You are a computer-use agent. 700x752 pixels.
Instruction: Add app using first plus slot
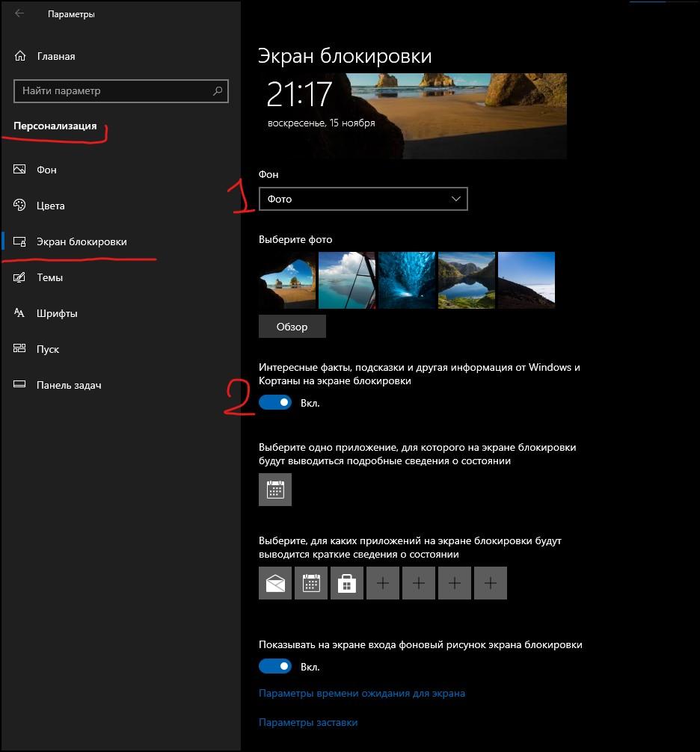(x=383, y=583)
